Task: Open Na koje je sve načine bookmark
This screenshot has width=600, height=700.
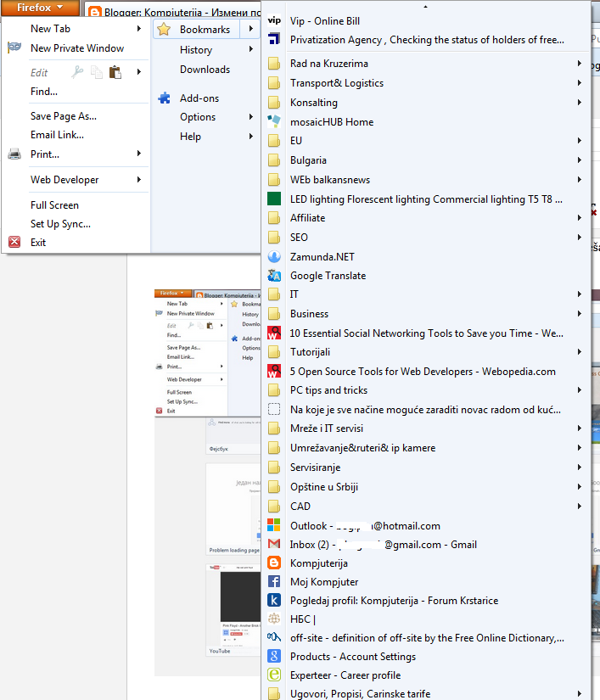Action: point(426,409)
